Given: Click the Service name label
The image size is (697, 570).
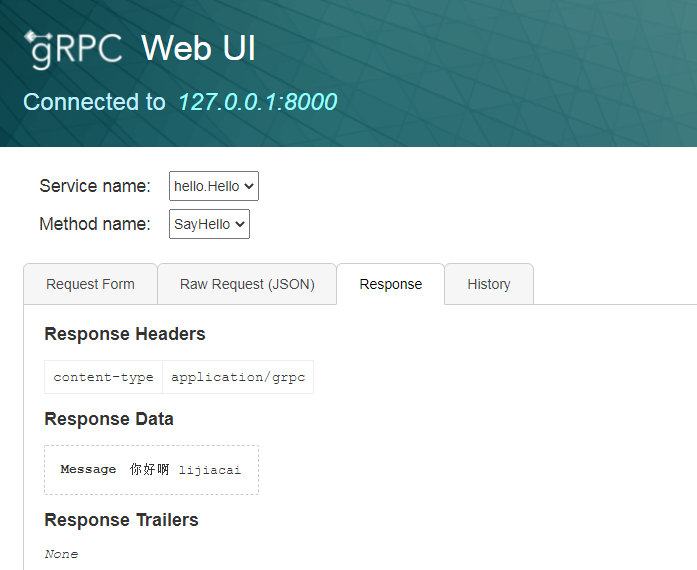Looking at the screenshot, I should point(95,186).
